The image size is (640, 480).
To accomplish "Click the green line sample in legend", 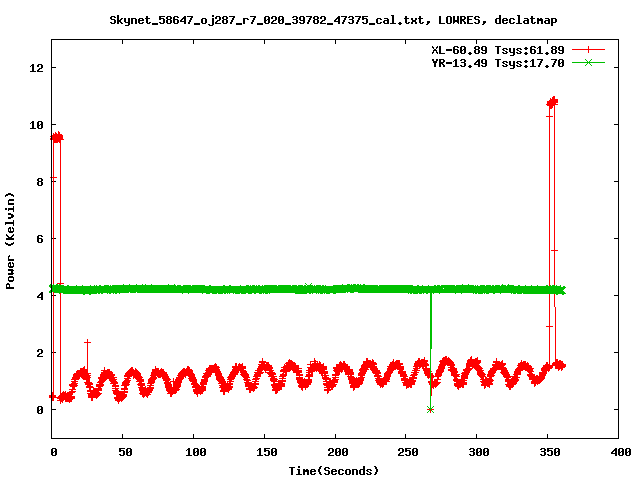I will (590, 62).
